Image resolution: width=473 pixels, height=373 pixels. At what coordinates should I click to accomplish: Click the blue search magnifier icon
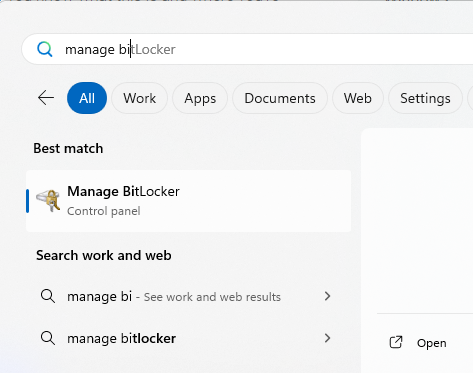[45, 49]
